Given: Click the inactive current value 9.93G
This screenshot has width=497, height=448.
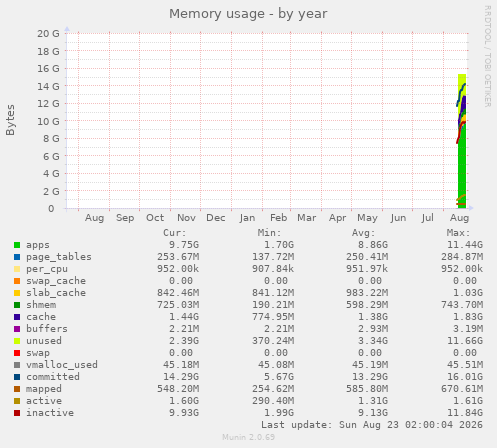Looking at the screenshot, I should click(x=184, y=413).
